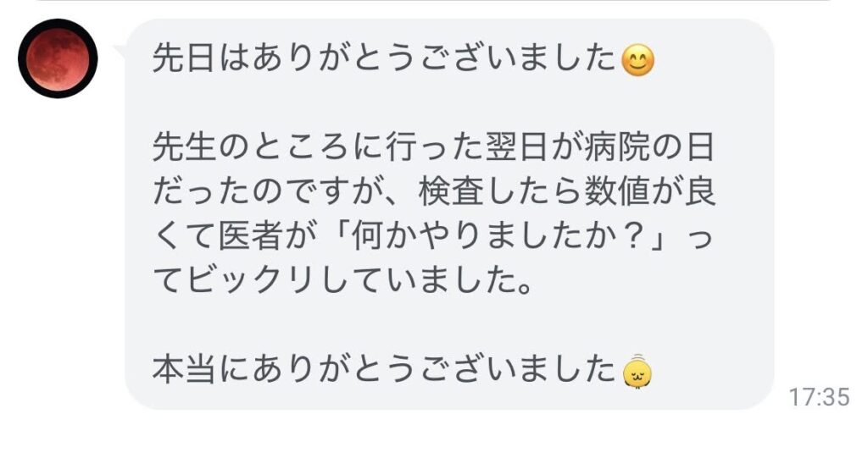Click the bowing emoji at message end

[x=637, y=370]
